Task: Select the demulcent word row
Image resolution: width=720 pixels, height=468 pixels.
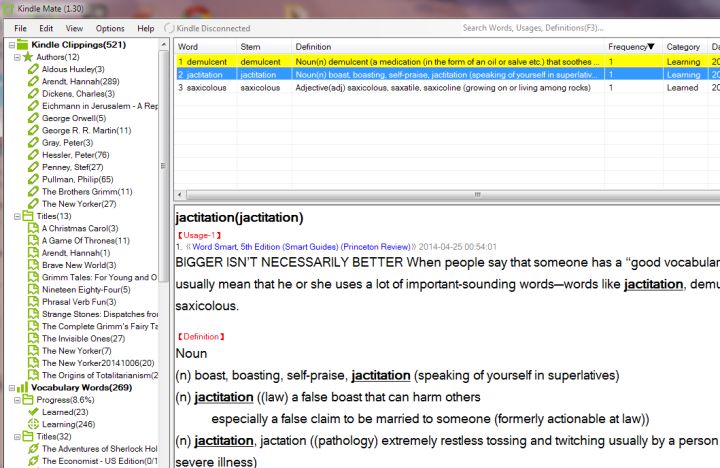Action: [x=447, y=62]
